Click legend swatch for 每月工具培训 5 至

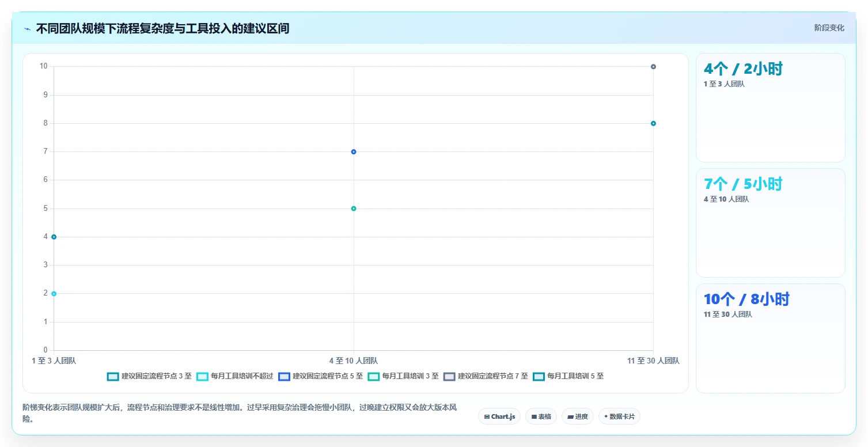point(539,376)
